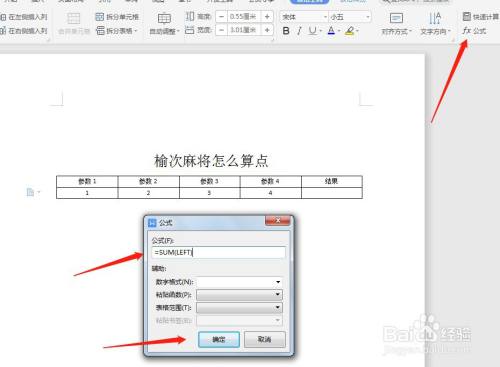Click the column width (宽度) icon

pos(190,30)
